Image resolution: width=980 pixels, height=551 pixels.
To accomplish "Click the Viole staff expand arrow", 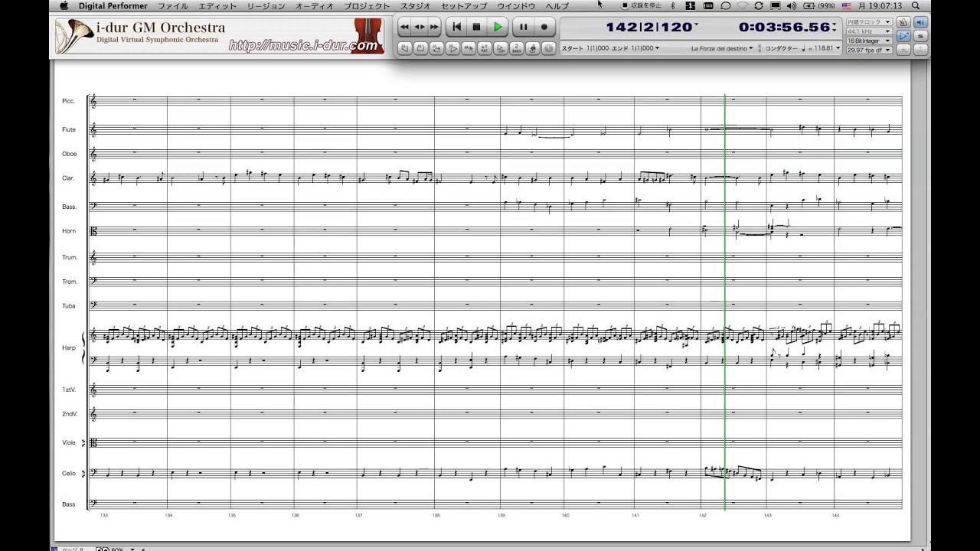I will click(83, 442).
